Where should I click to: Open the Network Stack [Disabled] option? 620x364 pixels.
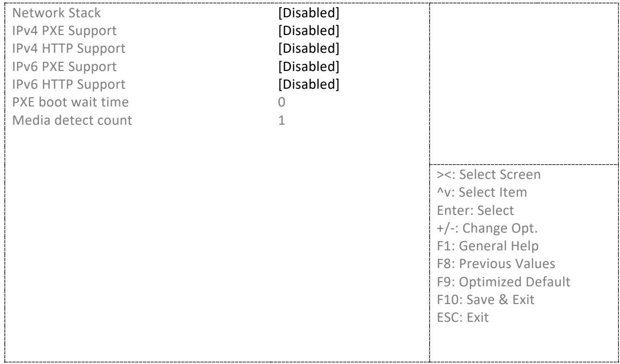309,12
